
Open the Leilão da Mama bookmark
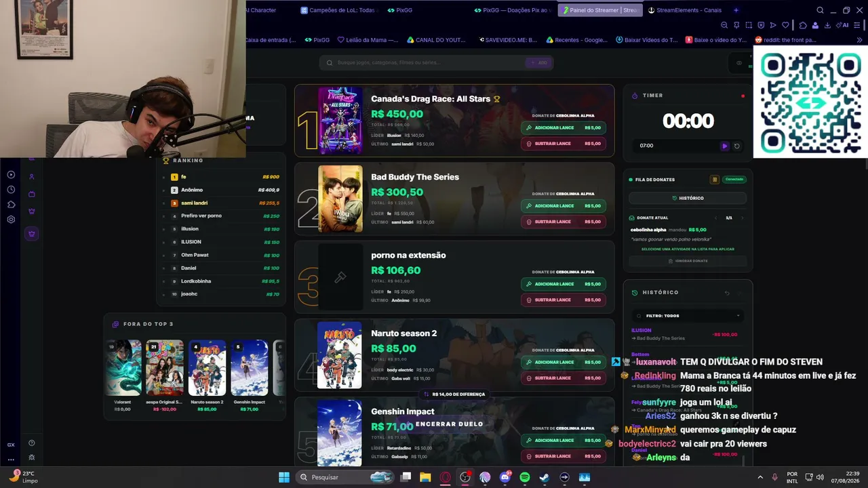pyautogui.click(x=368, y=40)
